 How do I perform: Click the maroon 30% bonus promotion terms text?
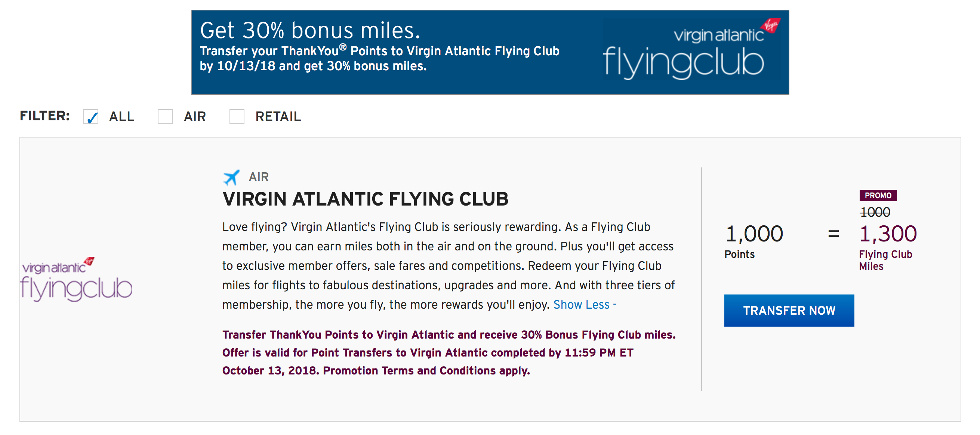[x=449, y=352]
